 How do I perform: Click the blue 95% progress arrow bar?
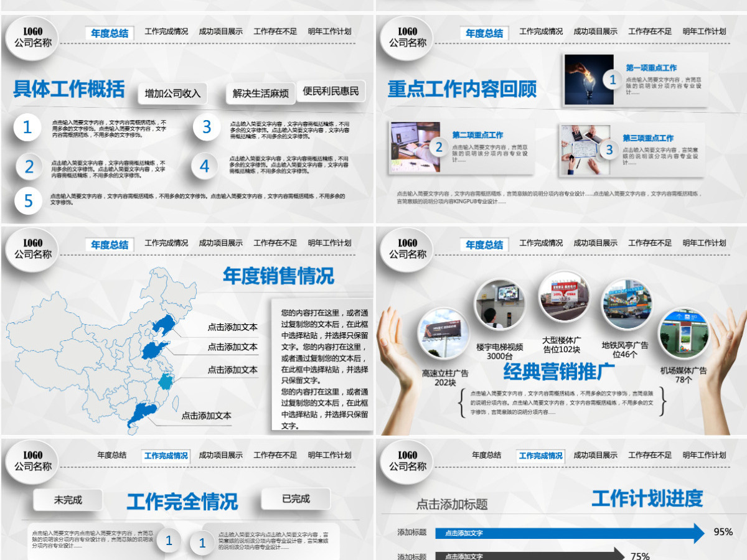570,533
